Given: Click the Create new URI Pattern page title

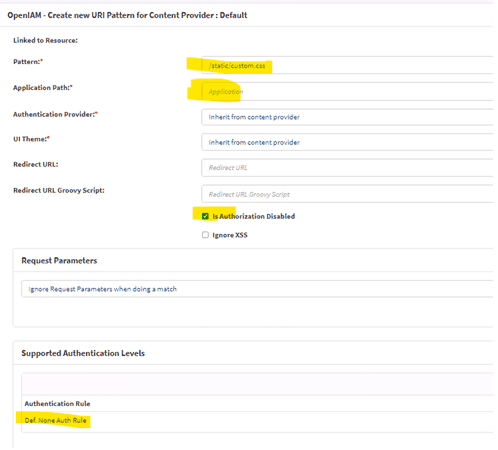Looking at the screenshot, I should click(x=127, y=15).
